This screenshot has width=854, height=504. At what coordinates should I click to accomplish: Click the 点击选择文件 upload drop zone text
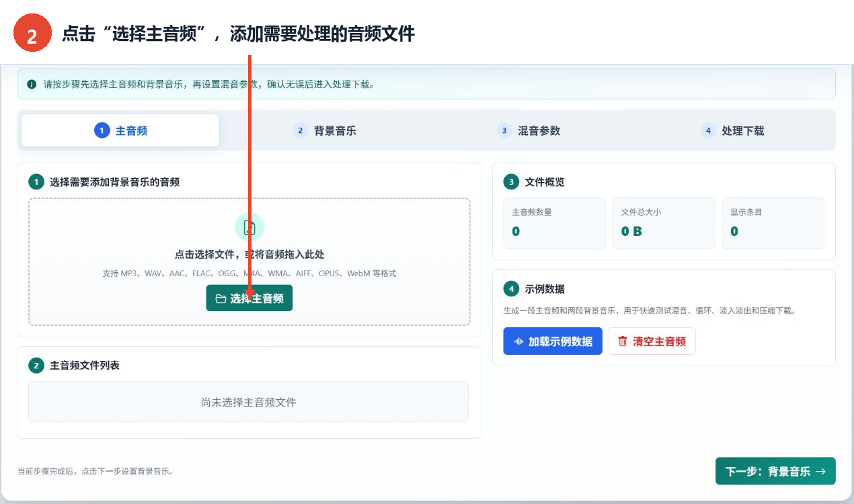[249, 255]
